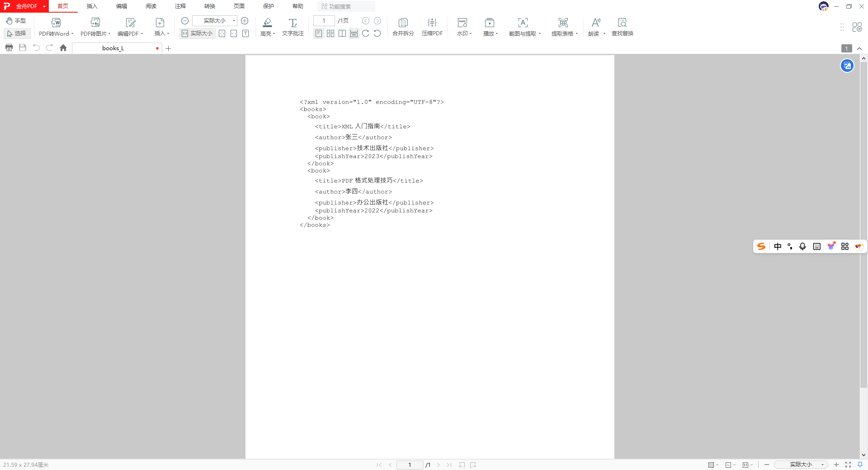The image size is (868, 470).
Task: Open the 转换 ribbon tab
Action: (210, 6)
